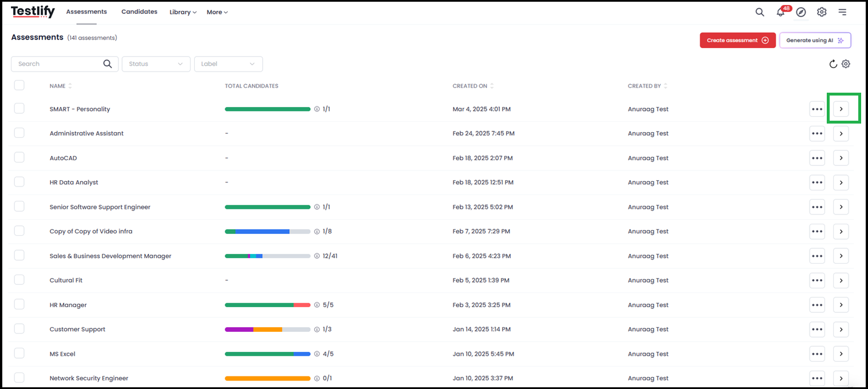This screenshot has height=389, width=868.
Task: Check the Customer Support row checkbox
Action: (19, 328)
